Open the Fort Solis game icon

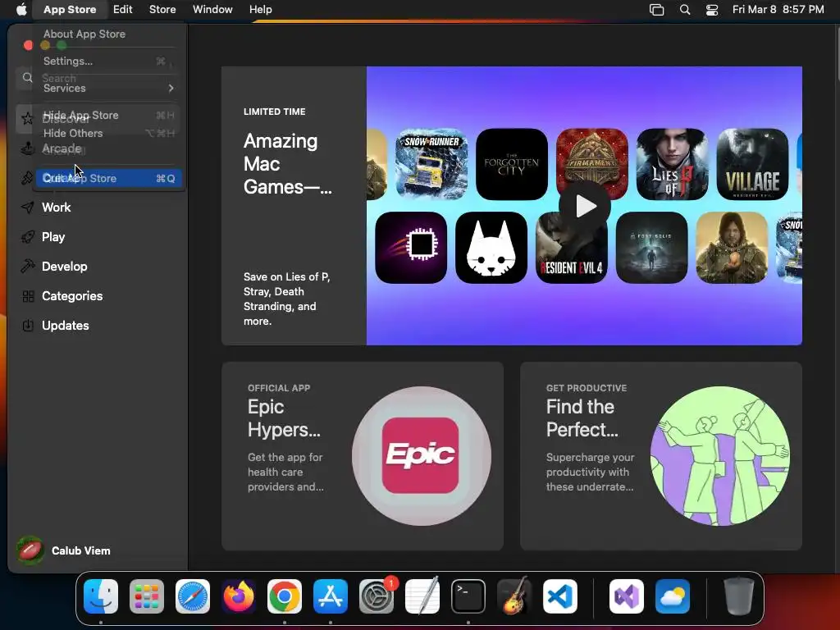click(652, 248)
